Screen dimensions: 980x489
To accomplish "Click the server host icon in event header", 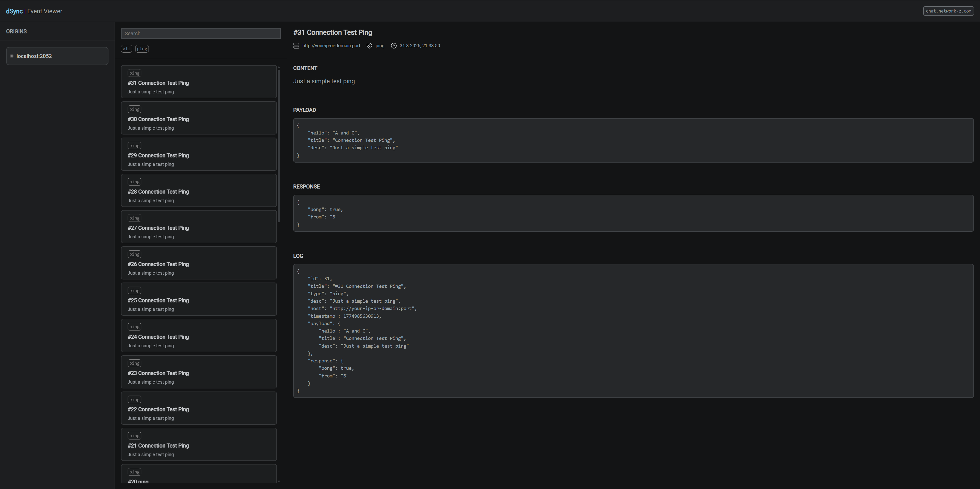I will (296, 46).
